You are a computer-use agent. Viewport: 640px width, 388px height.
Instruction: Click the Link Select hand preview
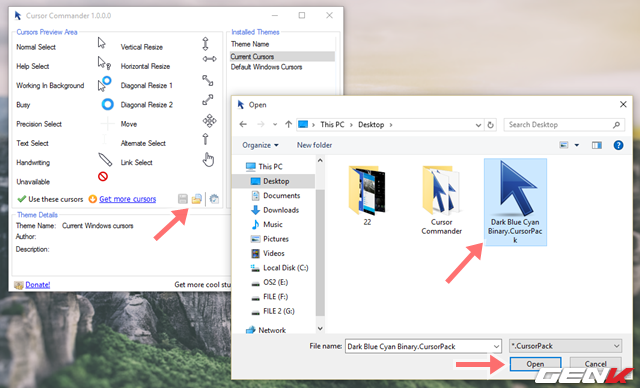click(209, 160)
